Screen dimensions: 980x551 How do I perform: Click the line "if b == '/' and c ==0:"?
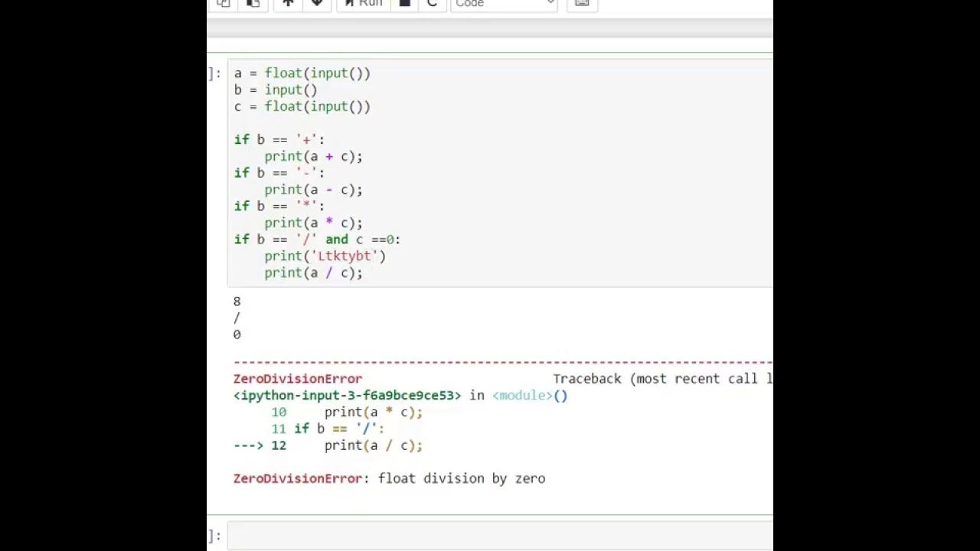[317, 240]
